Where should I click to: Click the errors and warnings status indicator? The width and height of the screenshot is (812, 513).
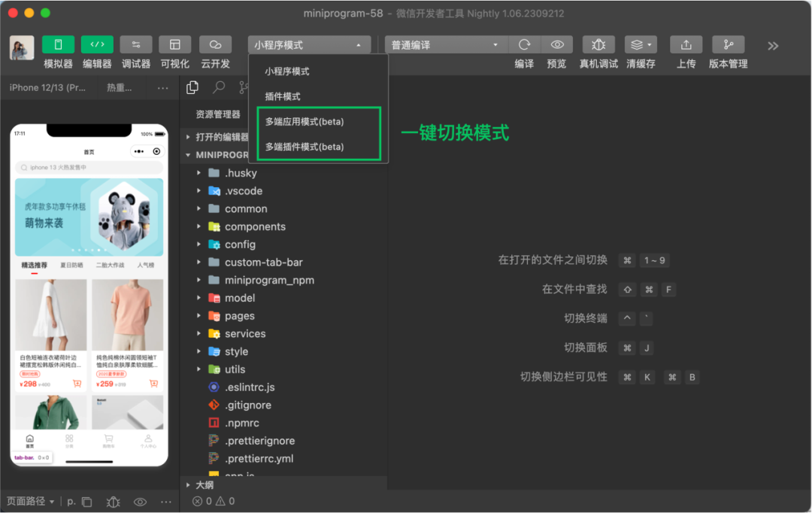click(x=214, y=501)
